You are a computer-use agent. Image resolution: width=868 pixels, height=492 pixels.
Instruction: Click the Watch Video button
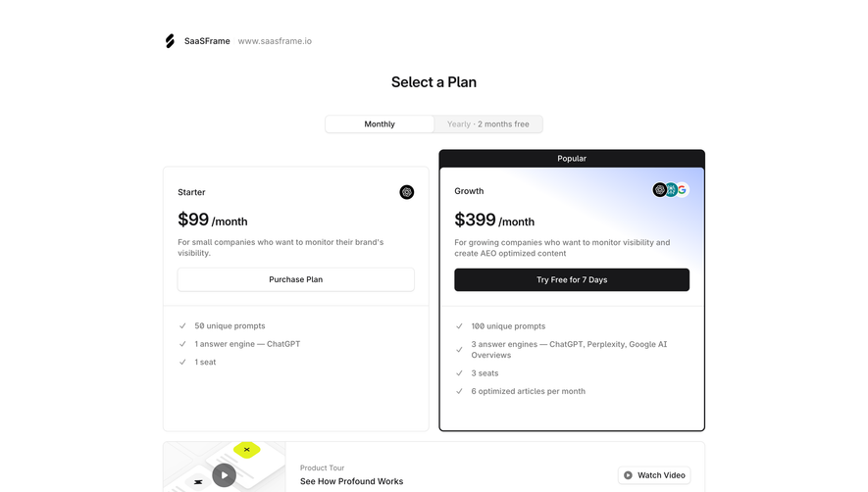point(654,475)
